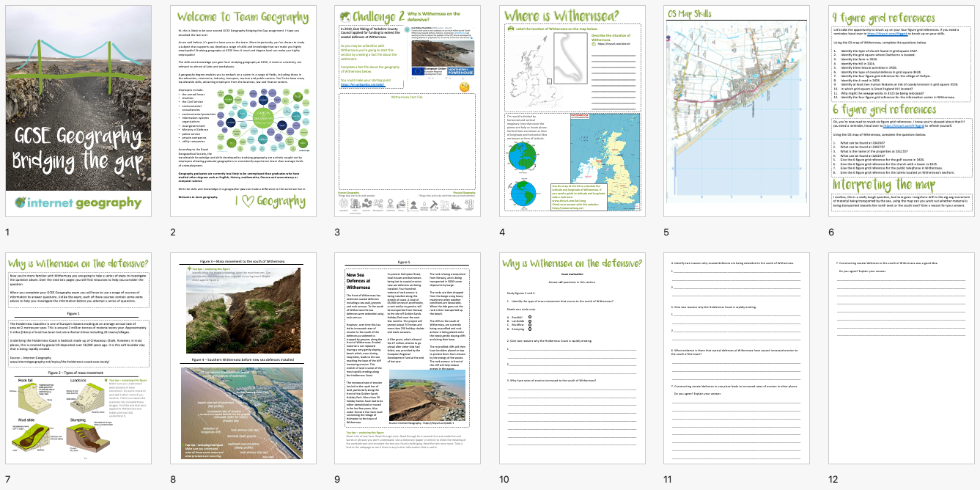Click page number label 9
This screenshot has height=490, width=980.
pos(338,480)
